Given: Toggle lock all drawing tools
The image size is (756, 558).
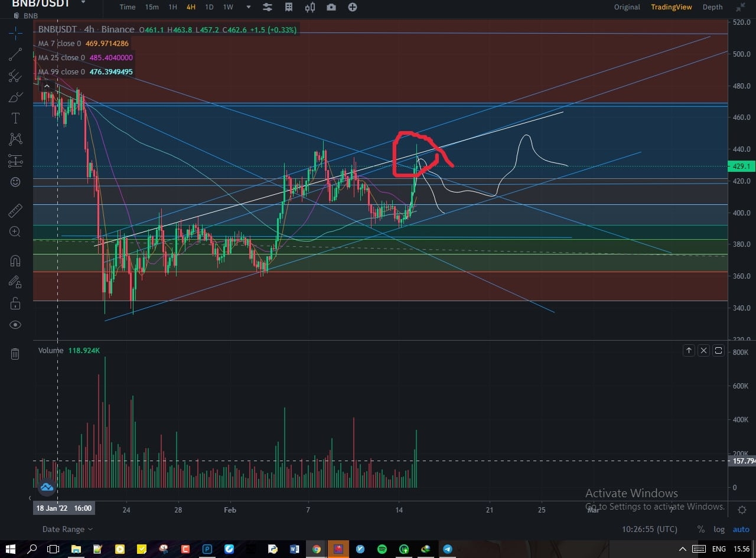Looking at the screenshot, I should tap(15, 304).
